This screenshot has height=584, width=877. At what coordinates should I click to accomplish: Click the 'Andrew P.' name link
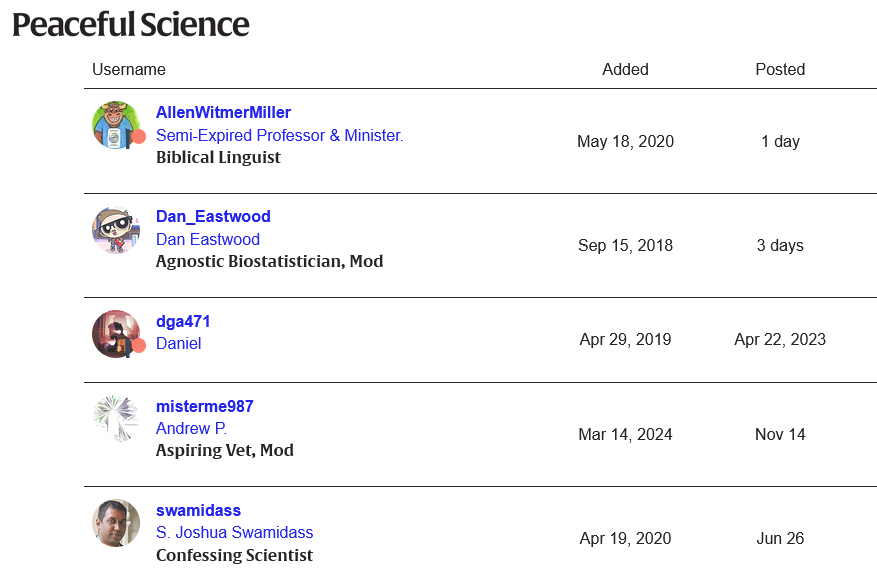pyautogui.click(x=191, y=428)
